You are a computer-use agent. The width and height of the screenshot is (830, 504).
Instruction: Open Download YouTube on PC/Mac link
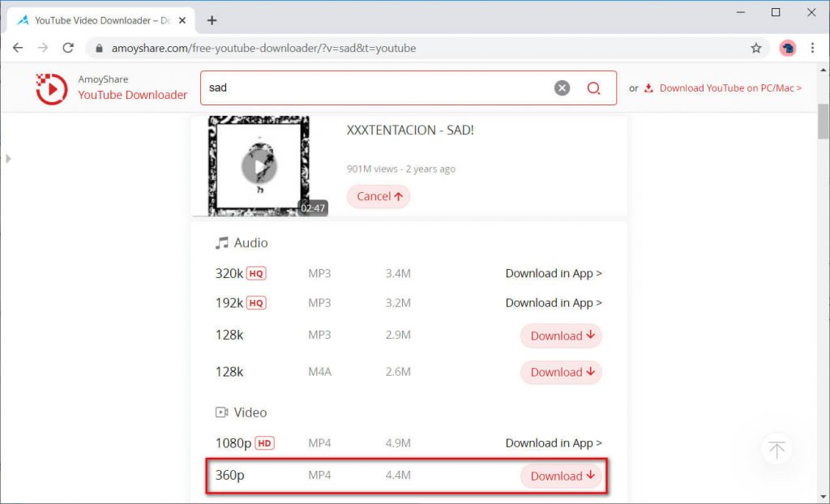click(x=730, y=88)
